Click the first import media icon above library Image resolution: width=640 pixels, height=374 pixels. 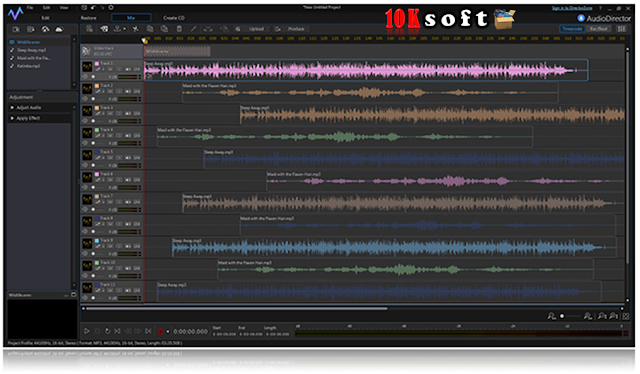pos(16,29)
